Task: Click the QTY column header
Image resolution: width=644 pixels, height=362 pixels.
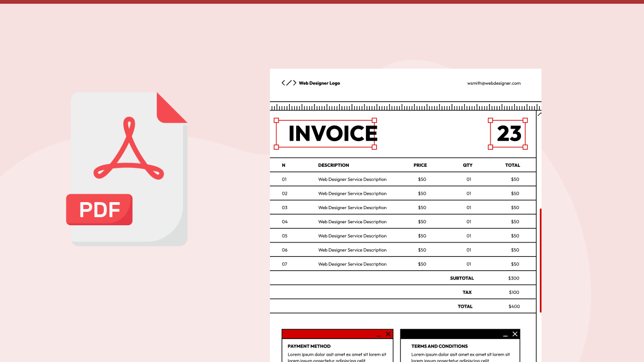Action: pyautogui.click(x=468, y=165)
